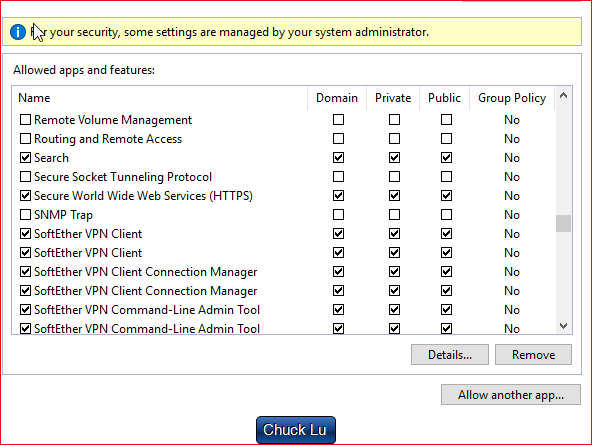The height and width of the screenshot is (445, 592).
Task: Click Group Policy 'No' for Remote Volume Management
Action: (512, 120)
